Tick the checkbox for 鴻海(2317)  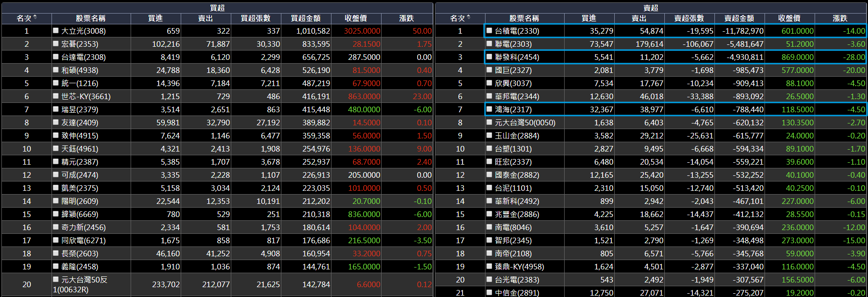pyautogui.click(x=489, y=109)
